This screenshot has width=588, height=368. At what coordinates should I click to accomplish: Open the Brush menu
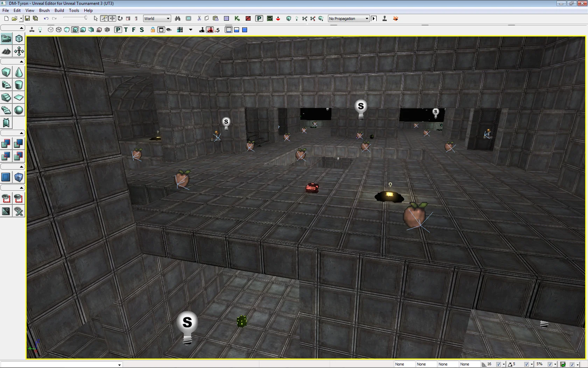point(44,11)
